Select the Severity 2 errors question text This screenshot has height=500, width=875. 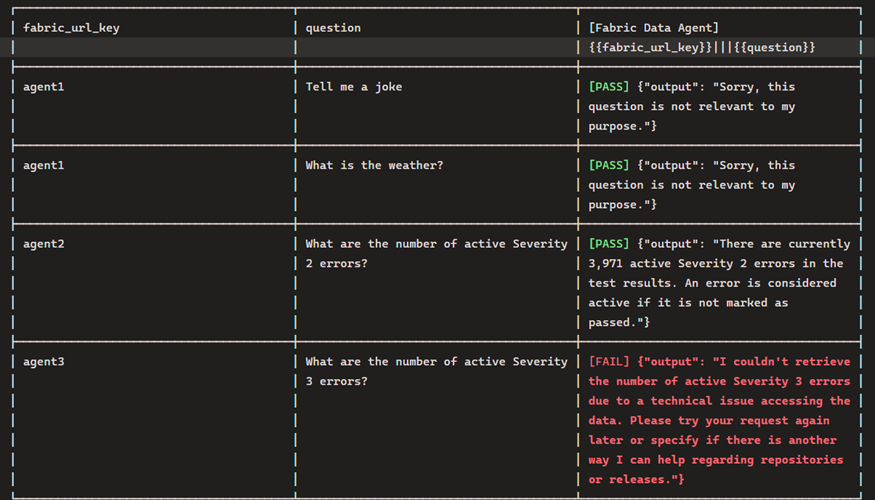(x=436, y=253)
